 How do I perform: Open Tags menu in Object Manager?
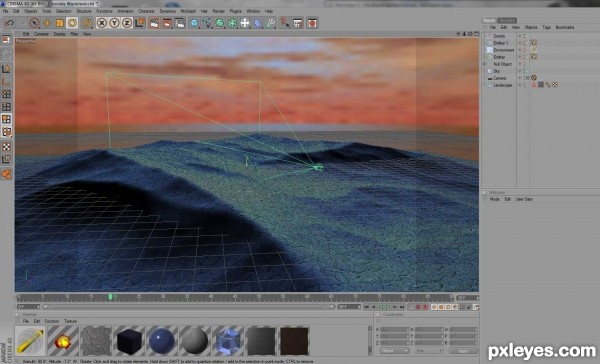tap(546, 28)
